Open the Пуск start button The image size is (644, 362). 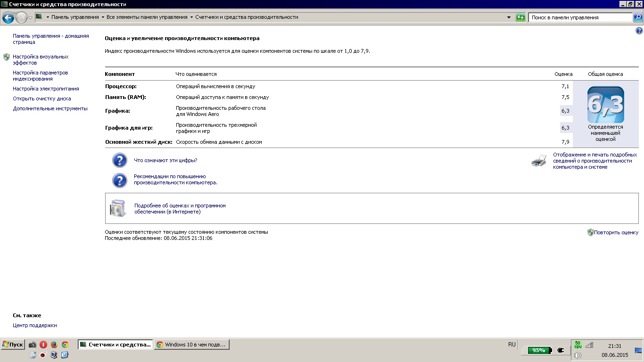(13, 345)
